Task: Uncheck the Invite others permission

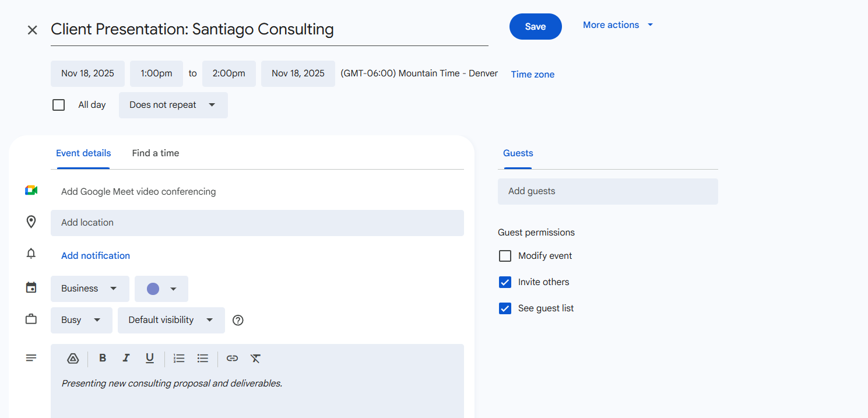Action: pyautogui.click(x=505, y=282)
